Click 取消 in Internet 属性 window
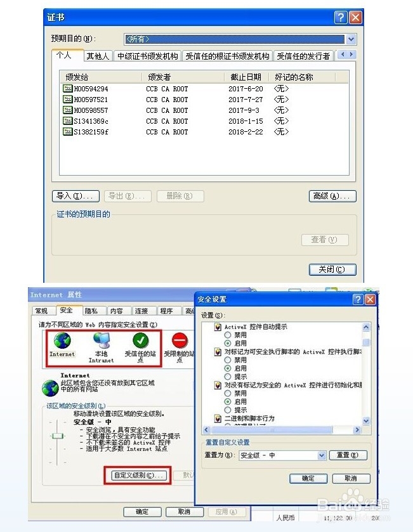413x532 pixels. pos(185,512)
